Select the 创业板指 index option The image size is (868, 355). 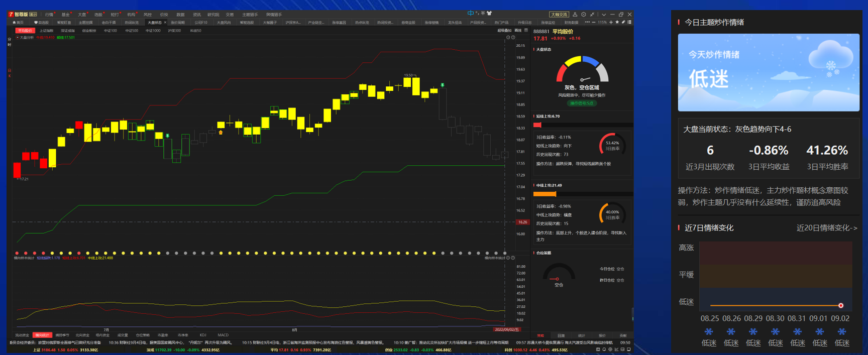pyautogui.click(x=89, y=31)
